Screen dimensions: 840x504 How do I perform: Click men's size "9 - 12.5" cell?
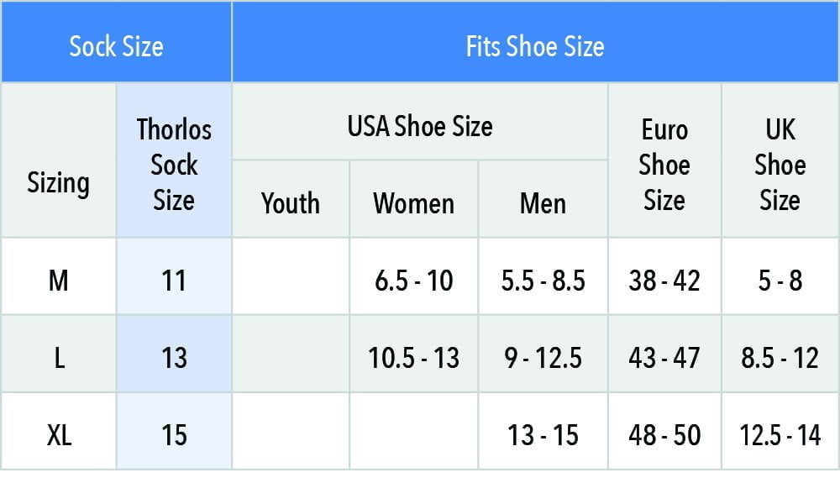(543, 358)
